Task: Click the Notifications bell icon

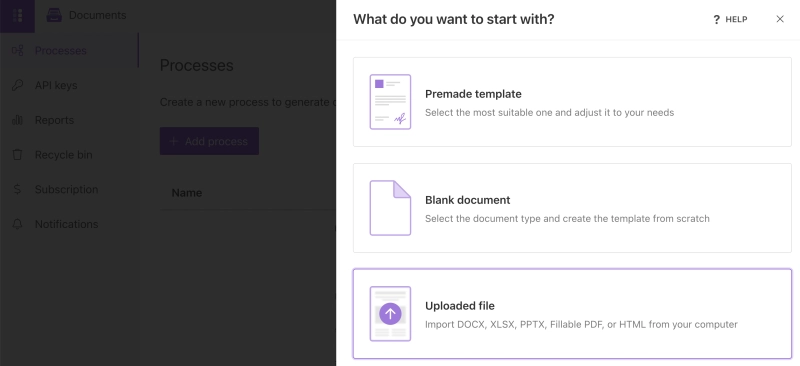Action: 18,224
